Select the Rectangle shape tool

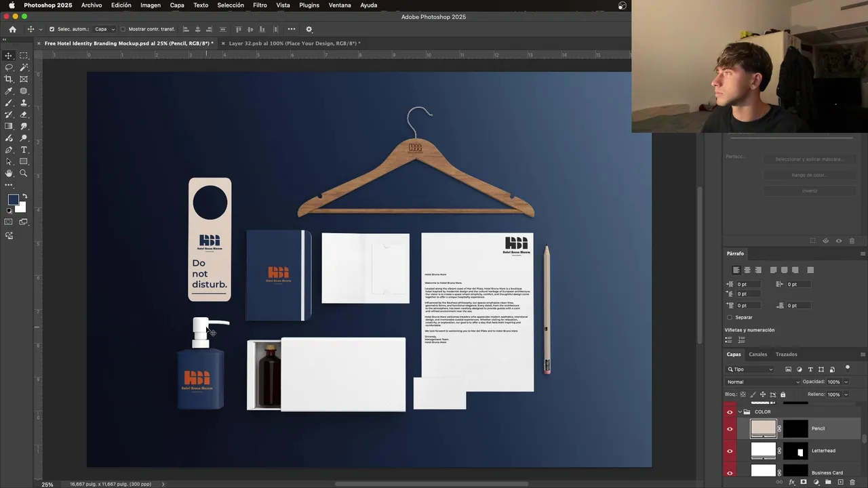coord(24,161)
